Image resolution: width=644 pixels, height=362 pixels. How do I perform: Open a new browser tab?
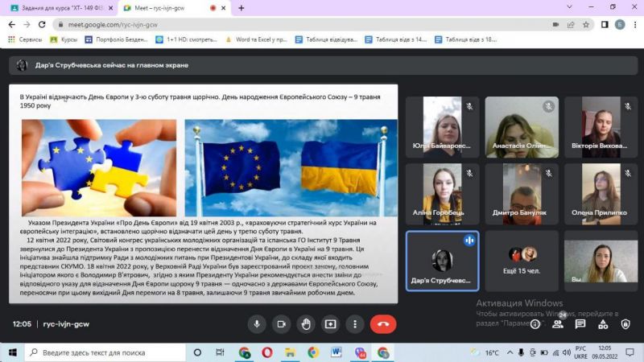pos(241,8)
